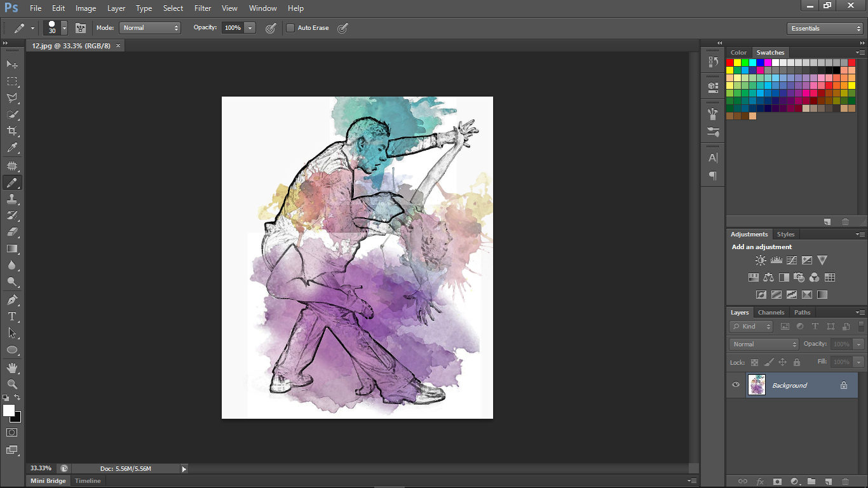Screen dimensions: 868x488
Task: Select the Eraser tool
Action: [x=12, y=233]
